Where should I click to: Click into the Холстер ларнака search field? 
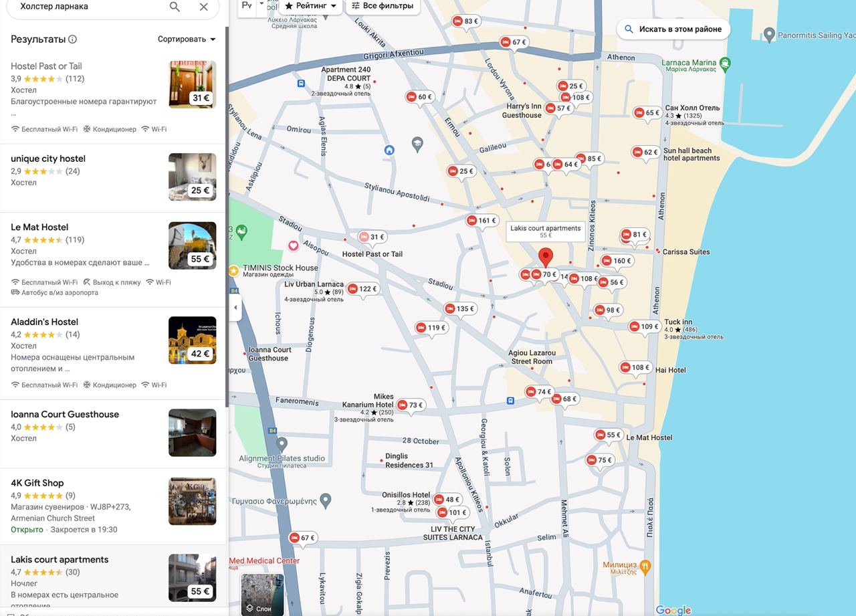[x=87, y=7]
